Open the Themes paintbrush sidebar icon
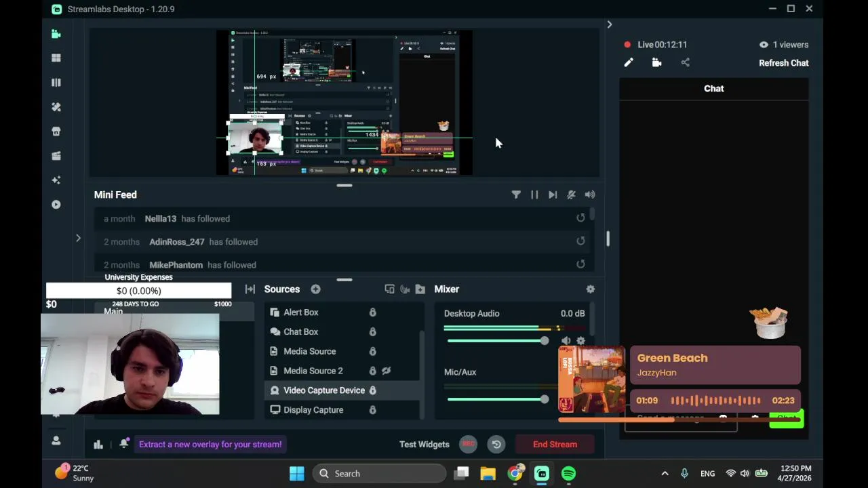 56,107
